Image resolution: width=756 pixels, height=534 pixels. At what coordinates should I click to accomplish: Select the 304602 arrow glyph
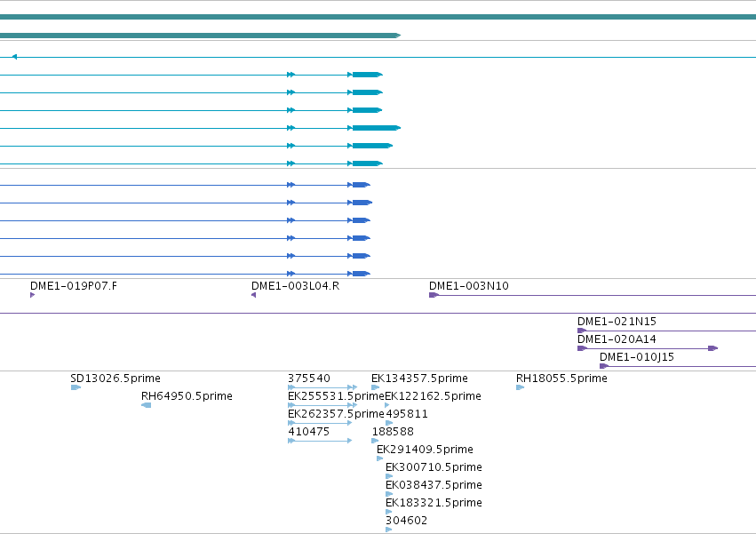tap(388, 530)
